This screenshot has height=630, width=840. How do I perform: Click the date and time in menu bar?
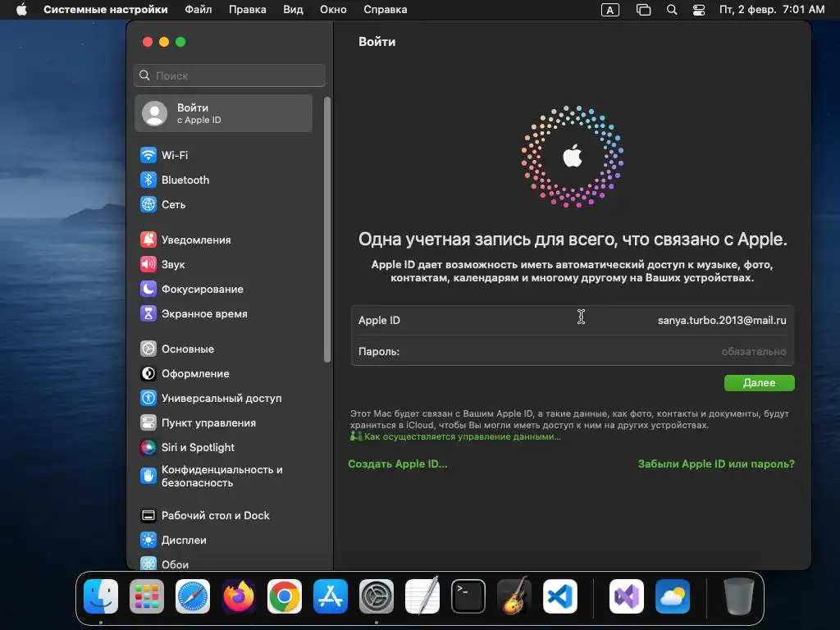772,10
